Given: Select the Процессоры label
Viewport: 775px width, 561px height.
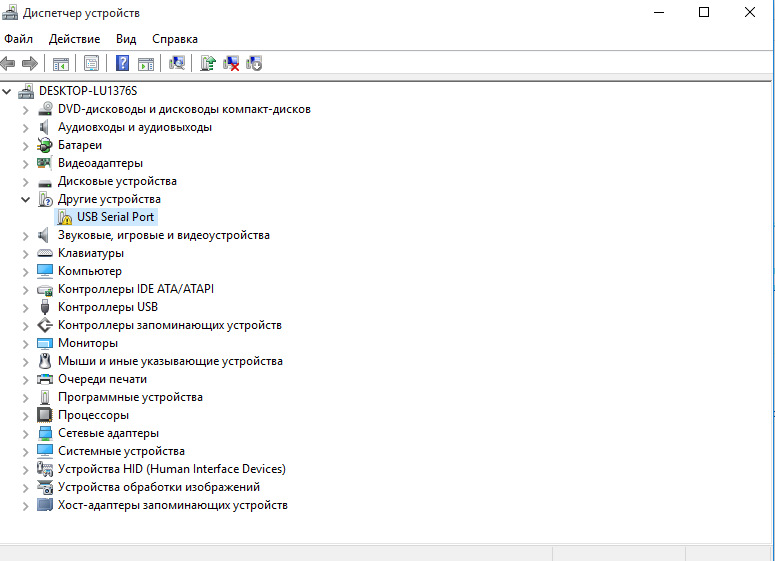Looking at the screenshot, I should point(93,415).
